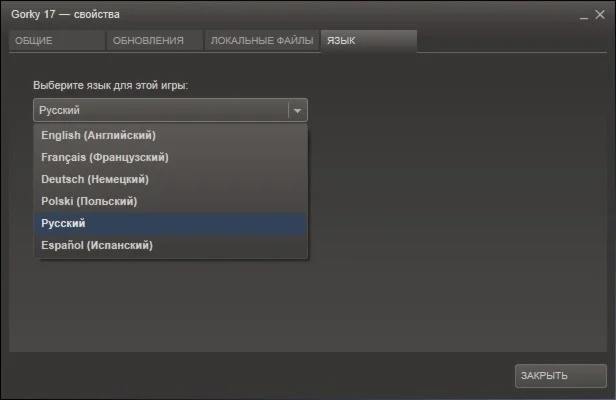Image resolution: width=616 pixels, height=400 pixels.
Task: Click the language dropdown arrow
Action: click(297, 110)
